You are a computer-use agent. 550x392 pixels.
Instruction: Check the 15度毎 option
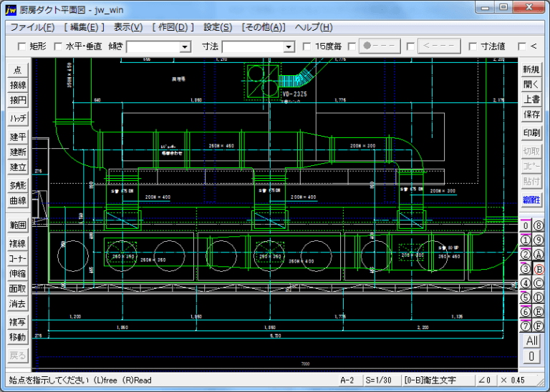[x=307, y=46]
